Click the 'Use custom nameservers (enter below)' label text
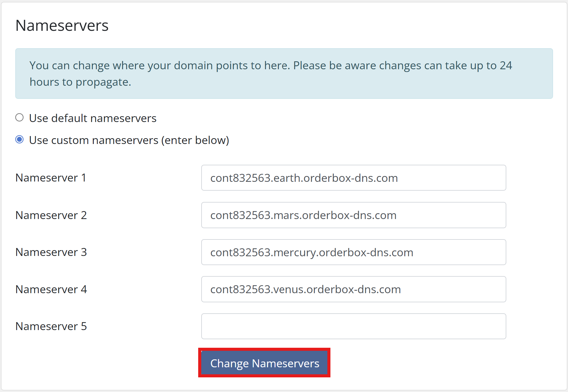This screenshot has width=568, height=392. pyautogui.click(x=129, y=140)
